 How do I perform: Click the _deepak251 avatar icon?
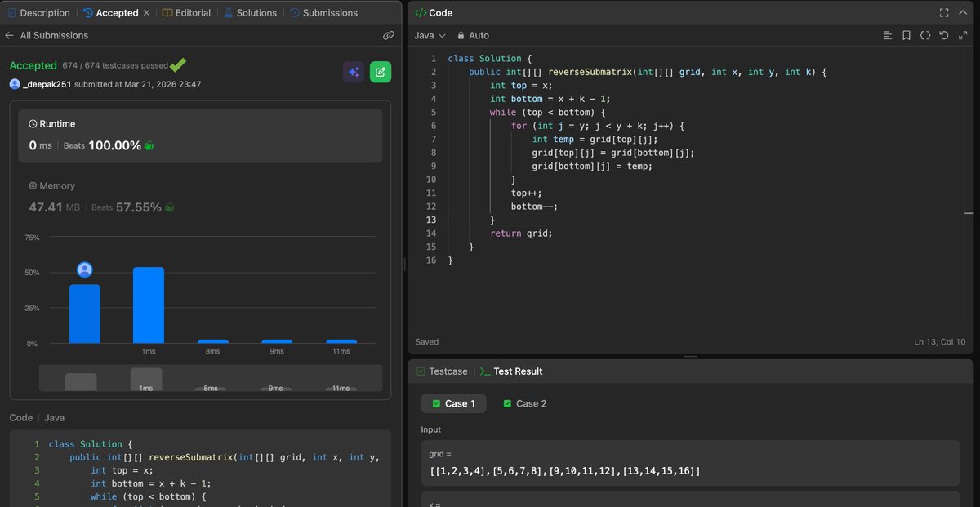pyautogui.click(x=15, y=84)
